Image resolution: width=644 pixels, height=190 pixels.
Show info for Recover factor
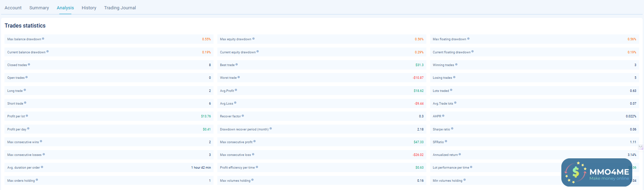pyautogui.click(x=243, y=116)
